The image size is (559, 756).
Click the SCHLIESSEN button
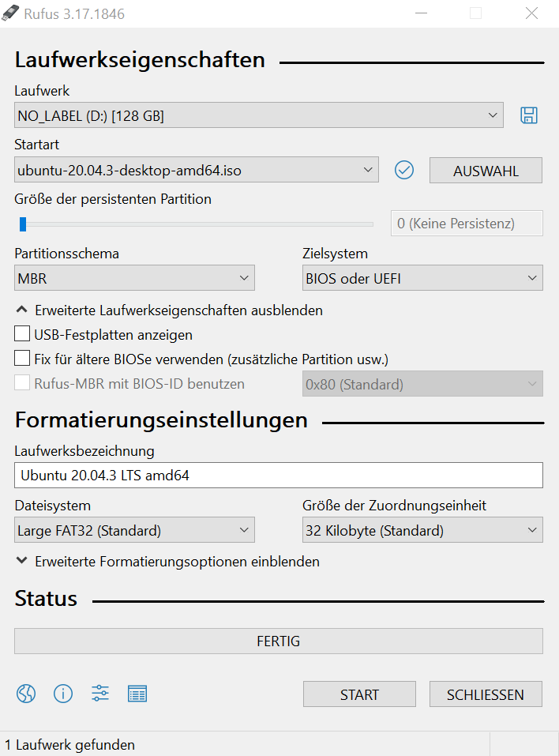486,694
